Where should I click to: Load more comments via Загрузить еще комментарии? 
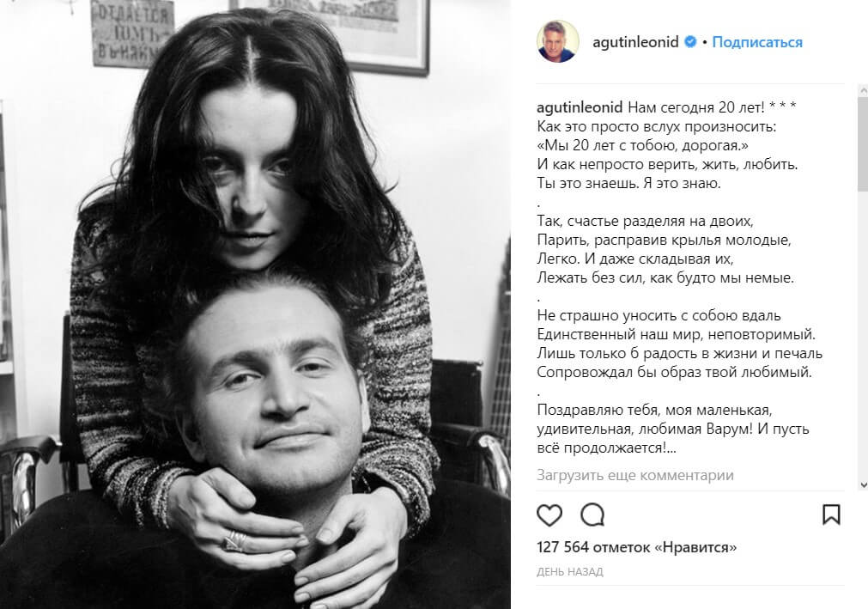pos(635,475)
